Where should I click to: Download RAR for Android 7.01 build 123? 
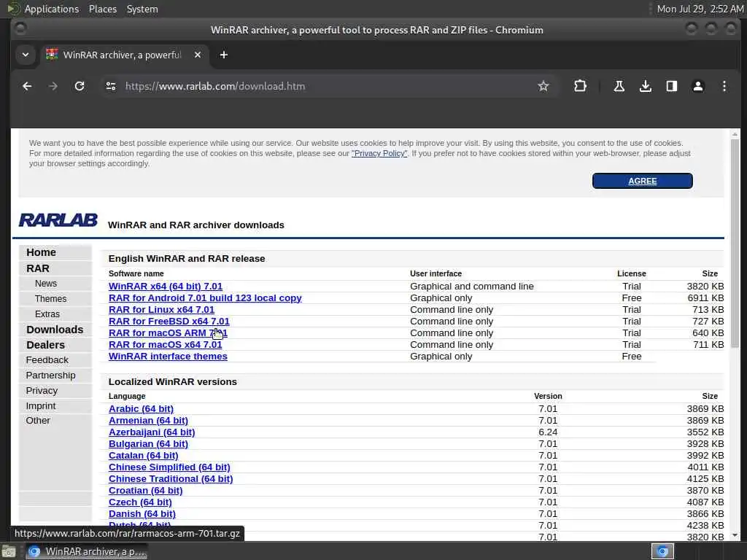[205, 298]
